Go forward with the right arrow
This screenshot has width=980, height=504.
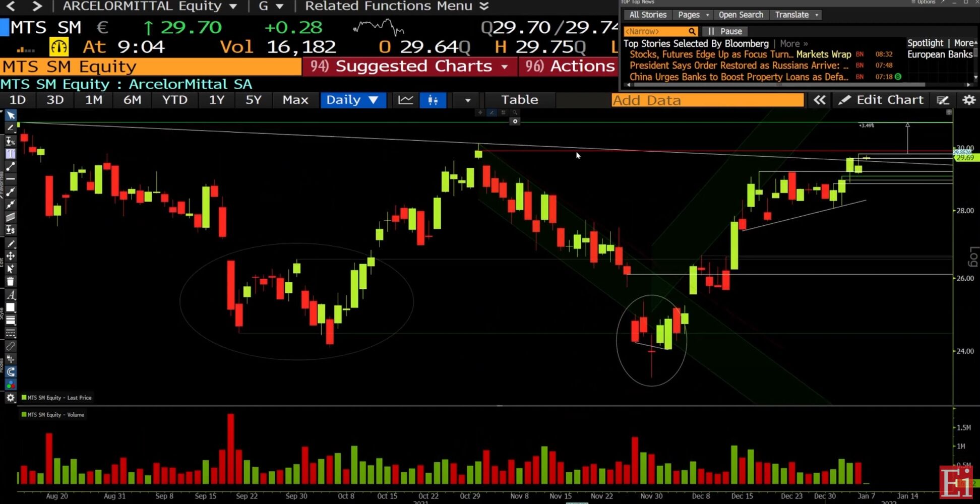coord(37,6)
